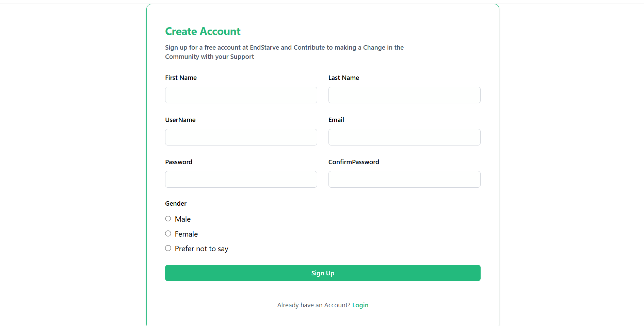Focus the ConfirmPassword input field

404,179
